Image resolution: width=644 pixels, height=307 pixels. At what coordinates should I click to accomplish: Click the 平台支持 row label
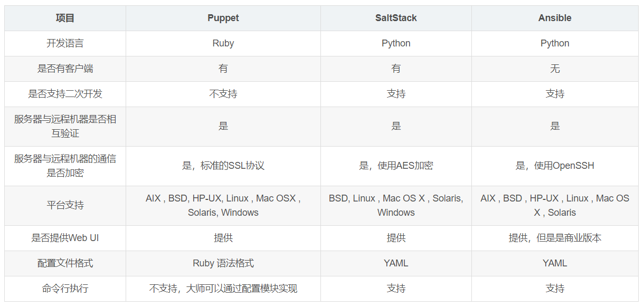pyautogui.click(x=65, y=205)
